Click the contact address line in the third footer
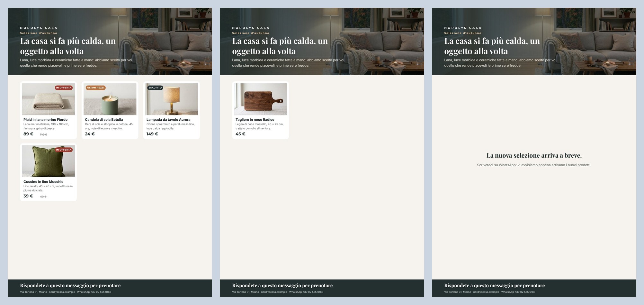This screenshot has height=305, width=644. [x=490, y=292]
